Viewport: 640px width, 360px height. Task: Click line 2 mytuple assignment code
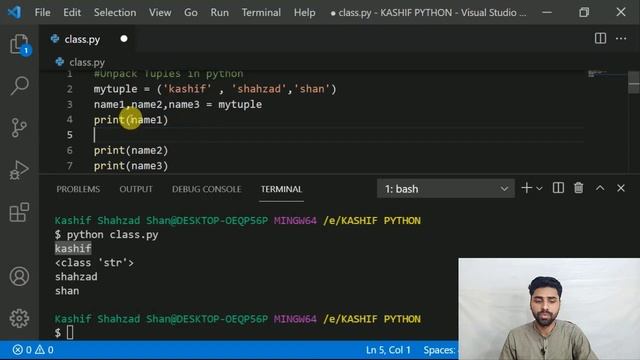215,89
